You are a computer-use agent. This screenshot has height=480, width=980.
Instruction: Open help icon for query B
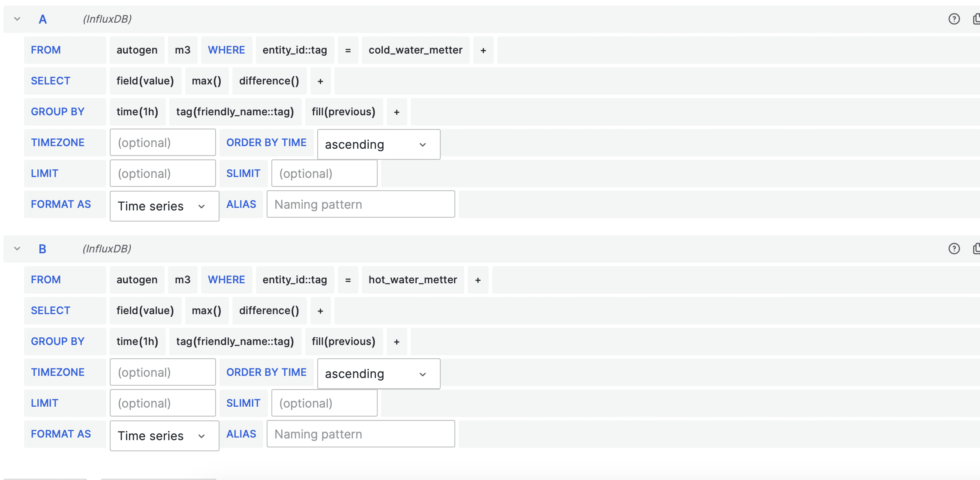point(954,249)
